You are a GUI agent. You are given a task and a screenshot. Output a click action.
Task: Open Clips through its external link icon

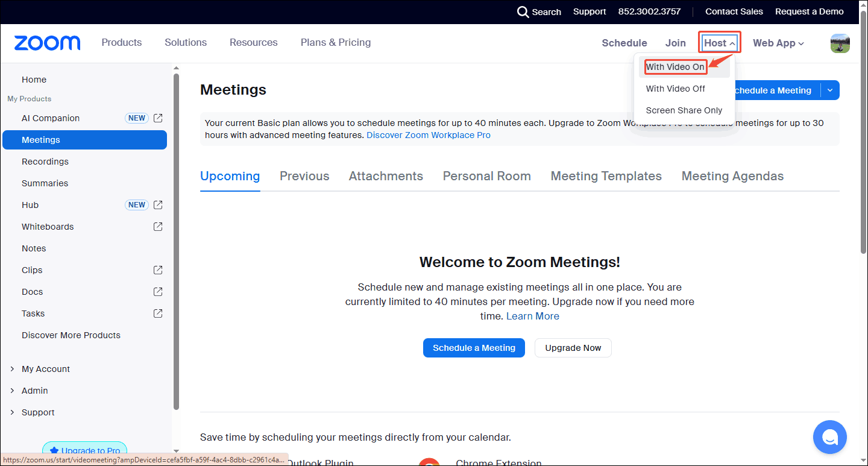coord(158,269)
